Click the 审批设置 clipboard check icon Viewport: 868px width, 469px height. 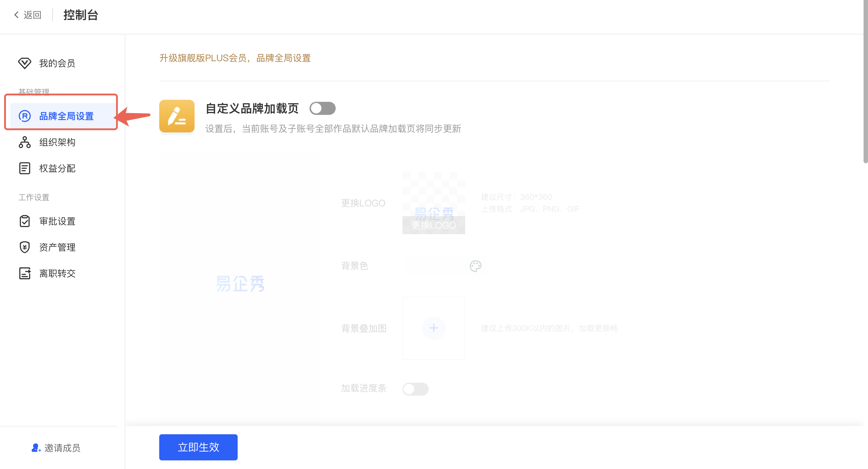pyautogui.click(x=25, y=221)
